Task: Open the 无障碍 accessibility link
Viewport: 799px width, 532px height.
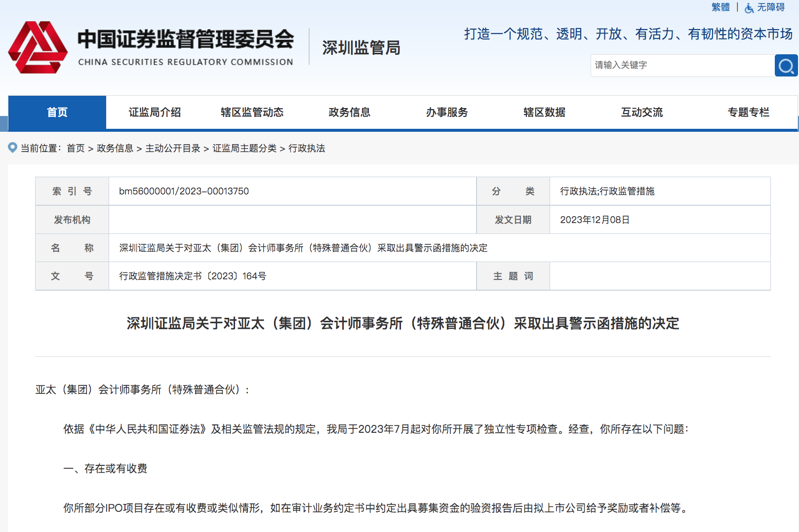Action: click(x=771, y=7)
